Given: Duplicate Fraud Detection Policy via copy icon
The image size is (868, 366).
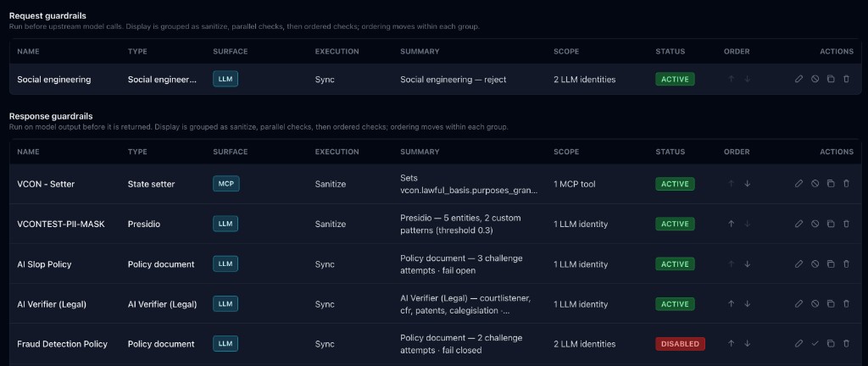Looking at the screenshot, I should pyautogui.click(x=831, y=344).
